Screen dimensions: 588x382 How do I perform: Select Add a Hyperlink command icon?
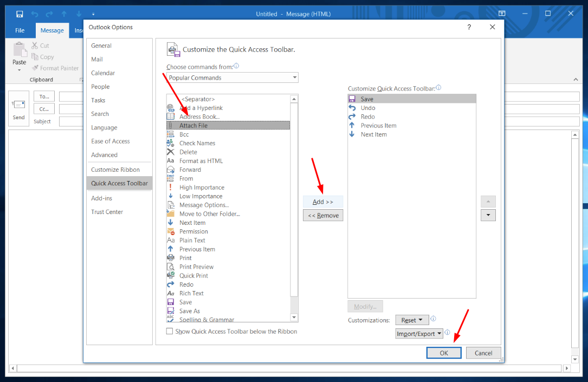[x=171, y=108]
